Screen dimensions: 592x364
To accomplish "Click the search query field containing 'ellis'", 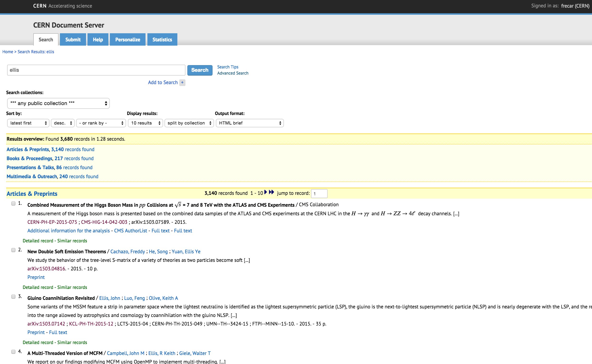I will [96, 70].
